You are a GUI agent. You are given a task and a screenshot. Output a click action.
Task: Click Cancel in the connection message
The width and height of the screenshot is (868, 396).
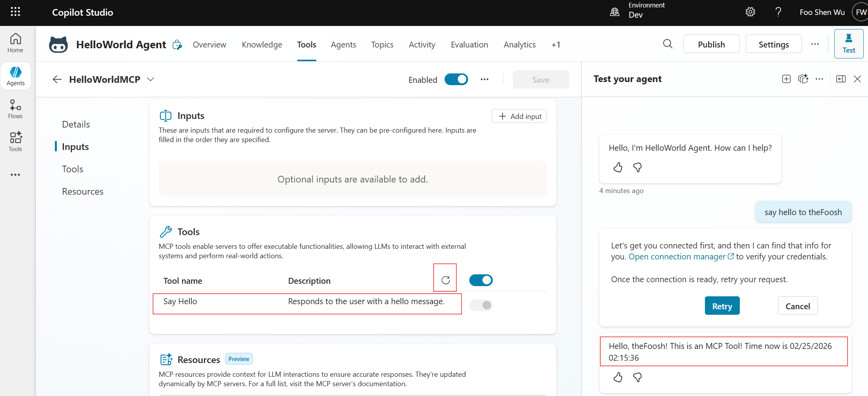point(798,306)
